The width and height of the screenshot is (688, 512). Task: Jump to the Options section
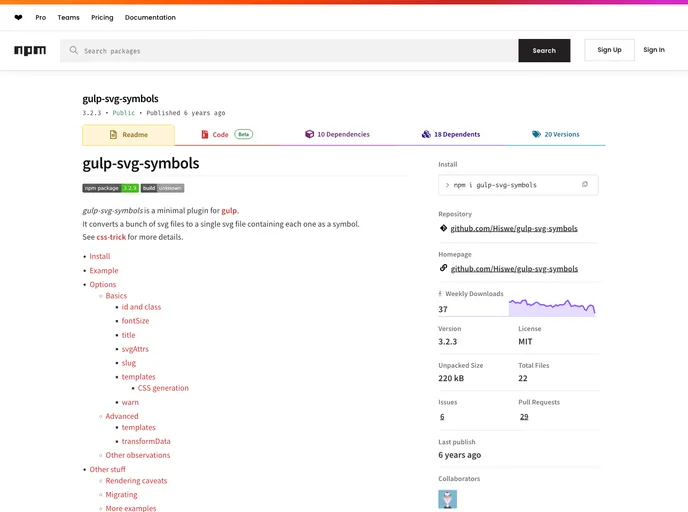(103, 284)
